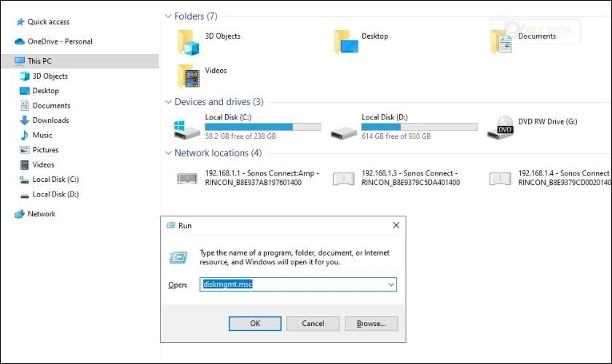Image resolution: width=612 pixels, height=364 pixels.
Task: Open Downloads in the navigation pane
Action: point(50,120)
